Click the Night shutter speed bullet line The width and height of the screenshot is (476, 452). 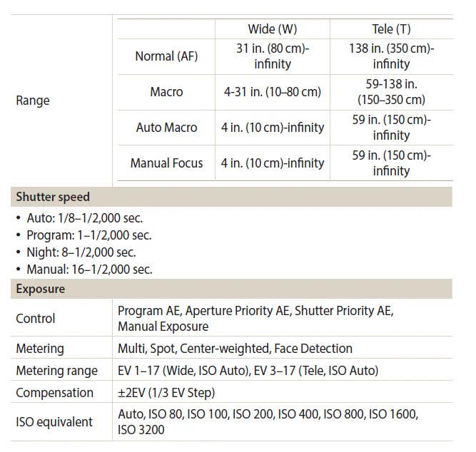(x=81, y=252)
